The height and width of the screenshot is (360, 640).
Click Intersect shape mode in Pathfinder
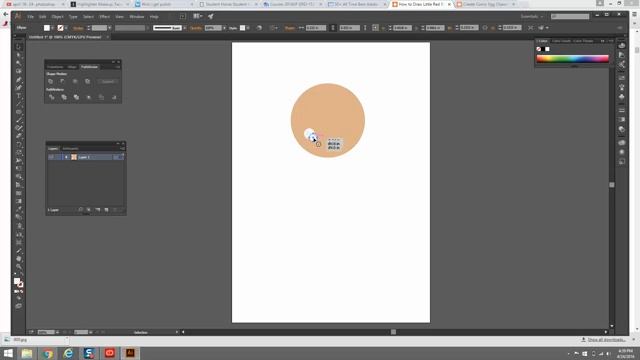click(x=75, y=81)
